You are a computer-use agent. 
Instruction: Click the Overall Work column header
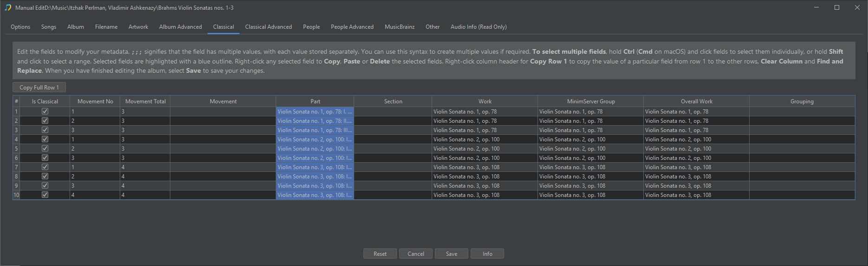click(x=697, y=101)
